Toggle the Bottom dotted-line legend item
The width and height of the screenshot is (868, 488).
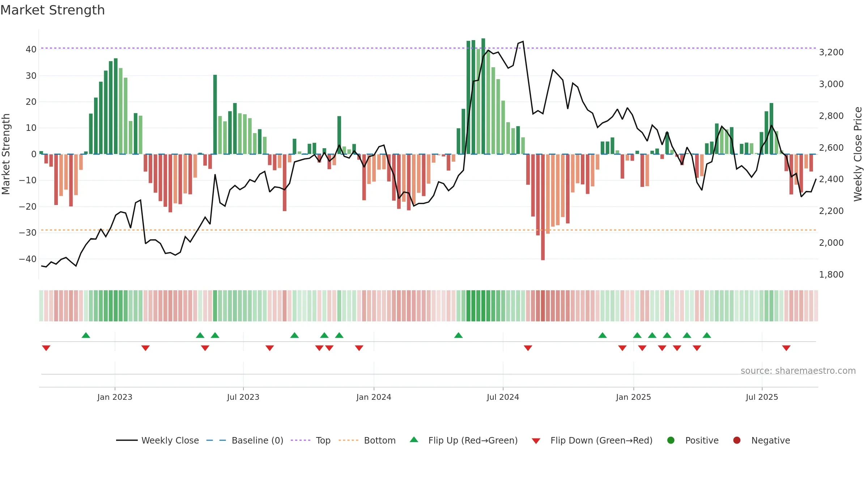click(x=367, y=440)
